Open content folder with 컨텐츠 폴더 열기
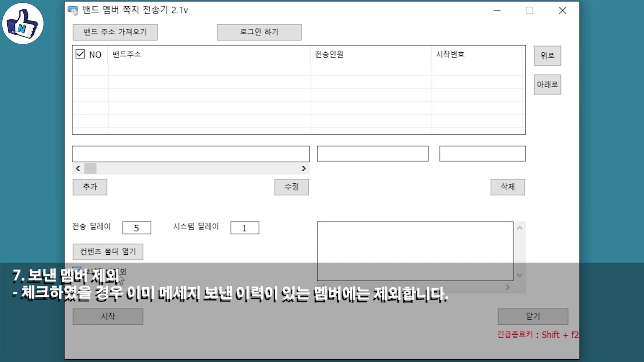Screen dimensions: 644x362 point(108,252)
